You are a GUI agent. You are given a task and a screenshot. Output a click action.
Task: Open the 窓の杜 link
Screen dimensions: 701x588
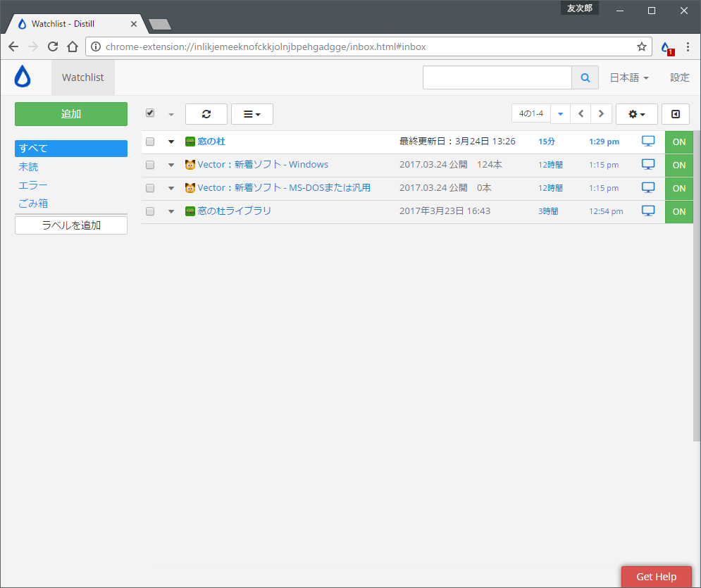pos(211,142)
